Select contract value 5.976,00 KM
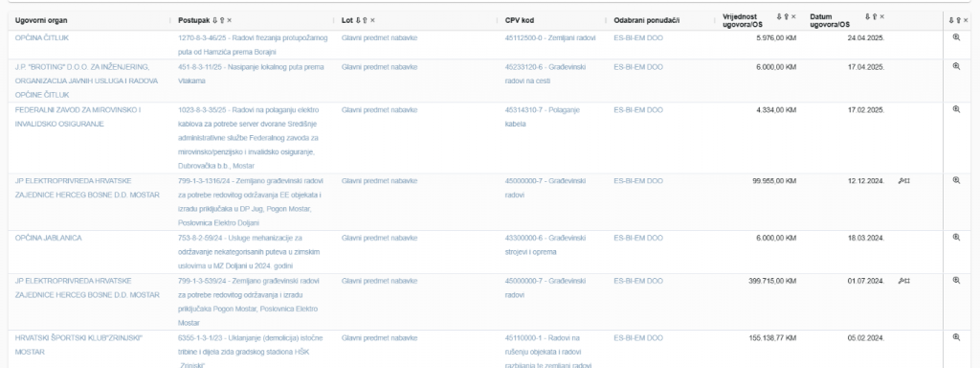 tap(776, 37)
